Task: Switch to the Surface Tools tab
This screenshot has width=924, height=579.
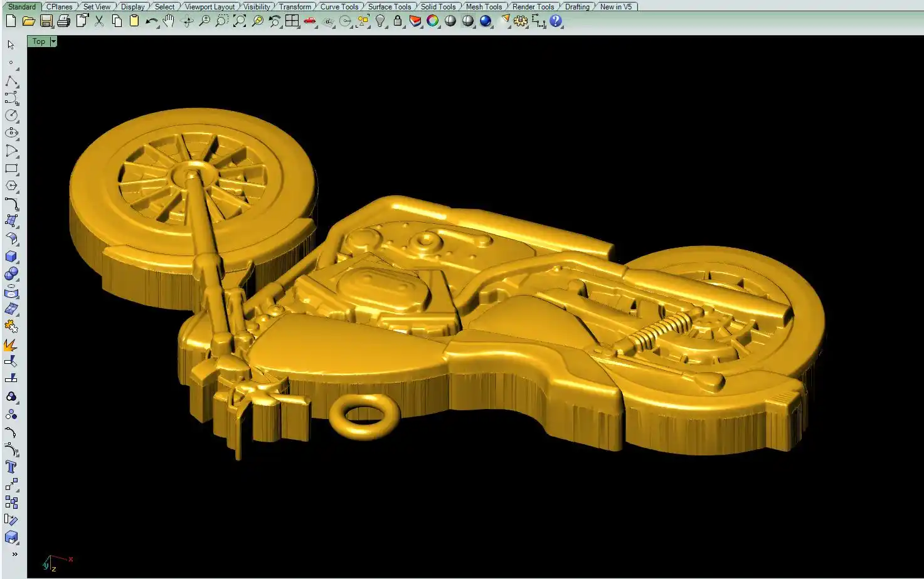Action: [389, 7]
